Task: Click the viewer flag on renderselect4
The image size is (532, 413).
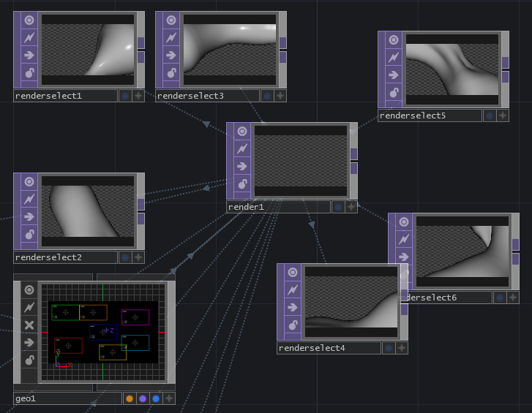Action: pyautogui.click(x=293, y=273)
